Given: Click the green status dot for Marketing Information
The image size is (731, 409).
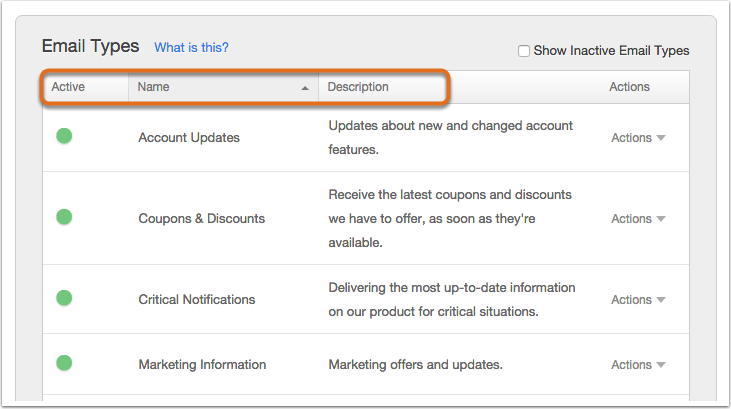Looking at the screenshot, I should (64, 363).
